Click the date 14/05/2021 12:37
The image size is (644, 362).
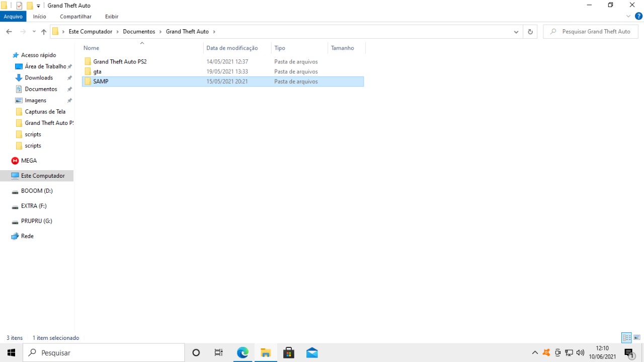pos(227,61)
